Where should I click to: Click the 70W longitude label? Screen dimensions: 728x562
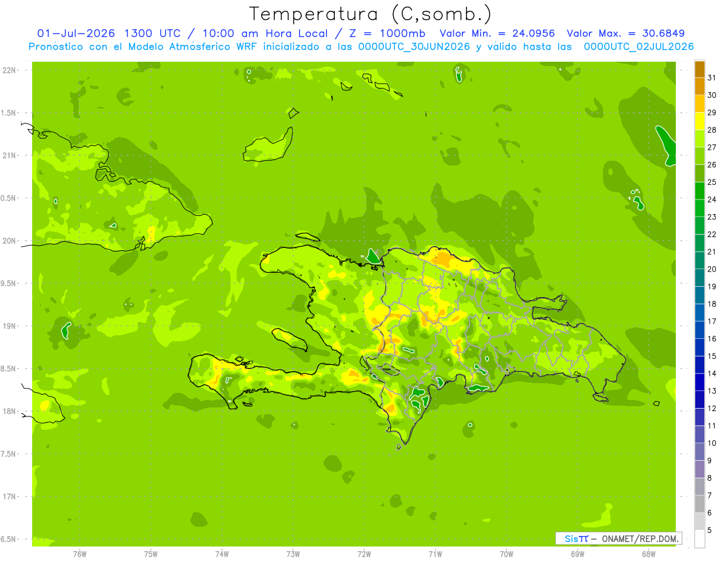[506, 554]
